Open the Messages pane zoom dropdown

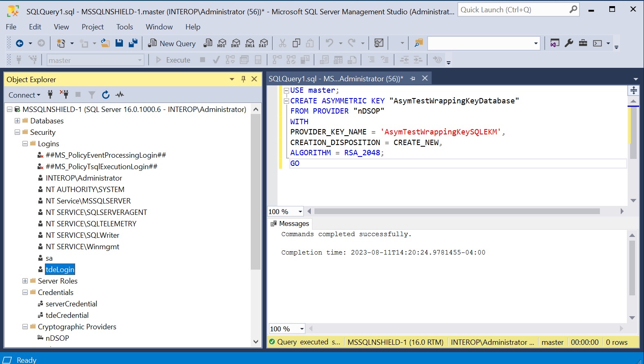(302, 329)
